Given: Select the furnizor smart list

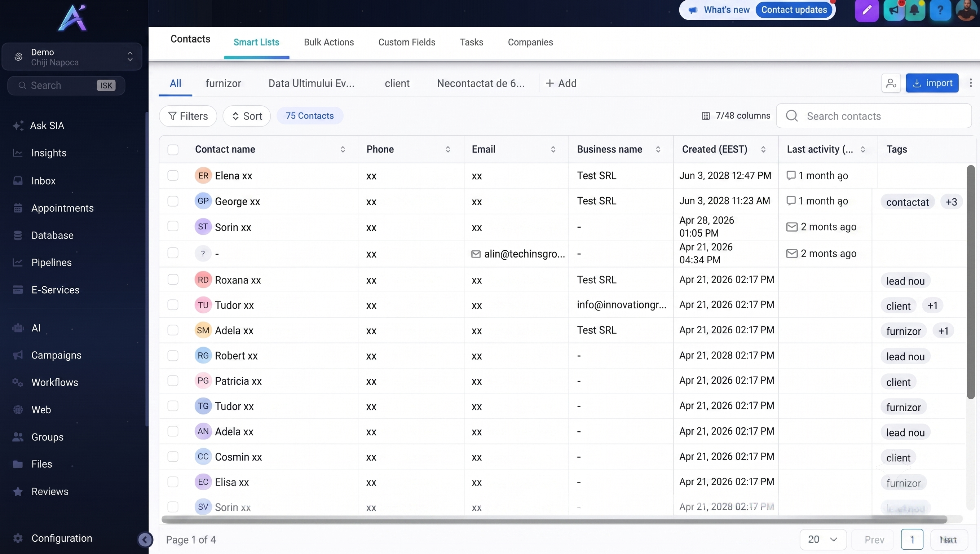Looking at the screenshot, I should [223, 83].
